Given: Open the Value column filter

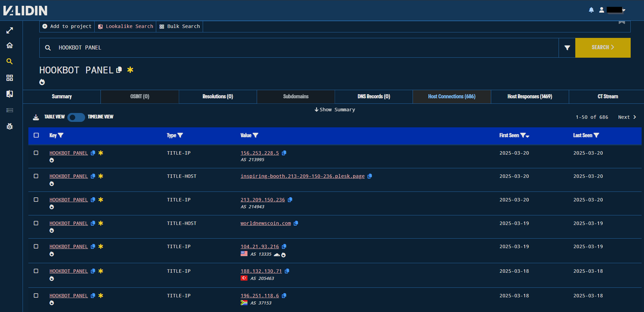Looking at the screenshot, I should pyautogui.click(x=255, y=136).
